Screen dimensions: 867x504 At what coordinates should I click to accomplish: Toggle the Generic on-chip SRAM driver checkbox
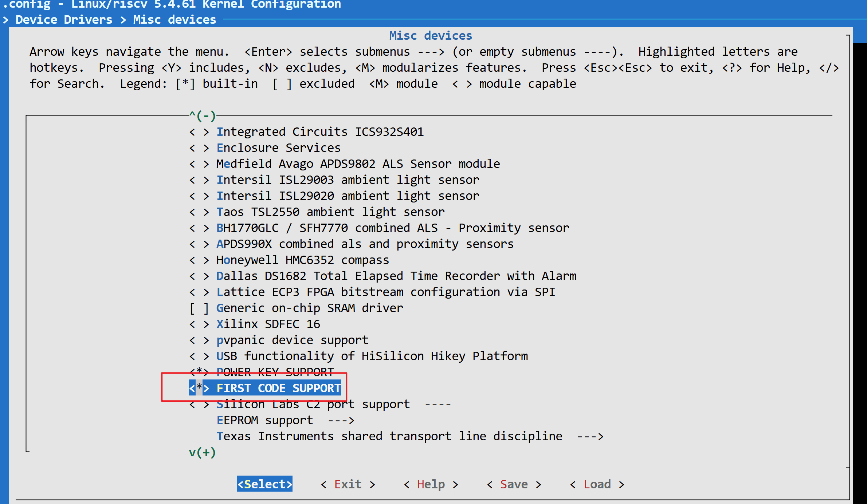pos(199,308)
